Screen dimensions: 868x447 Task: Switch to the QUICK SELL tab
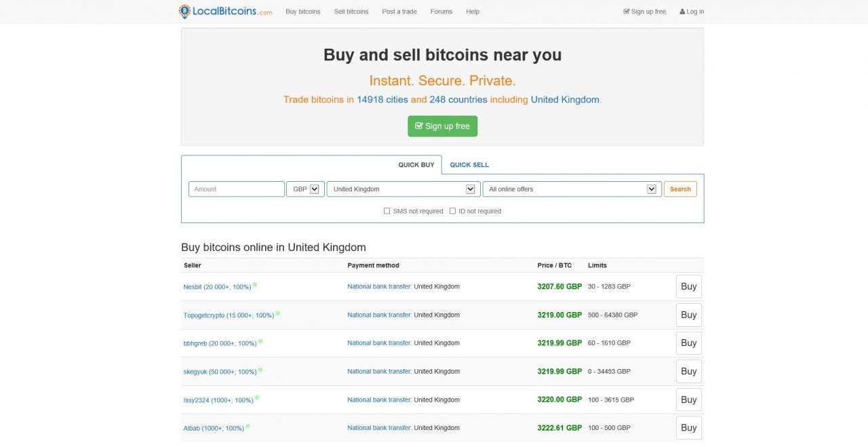[x=469, y=164]
